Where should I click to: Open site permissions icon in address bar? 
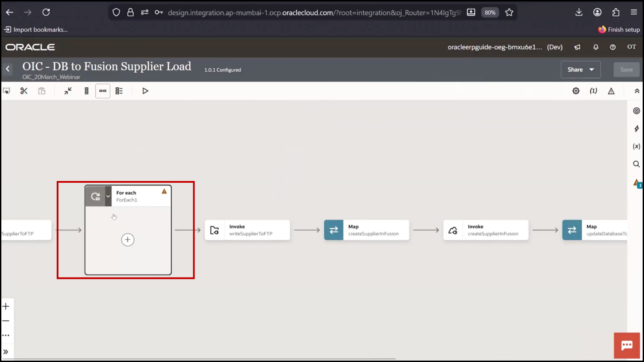click(x=145, y=12)
